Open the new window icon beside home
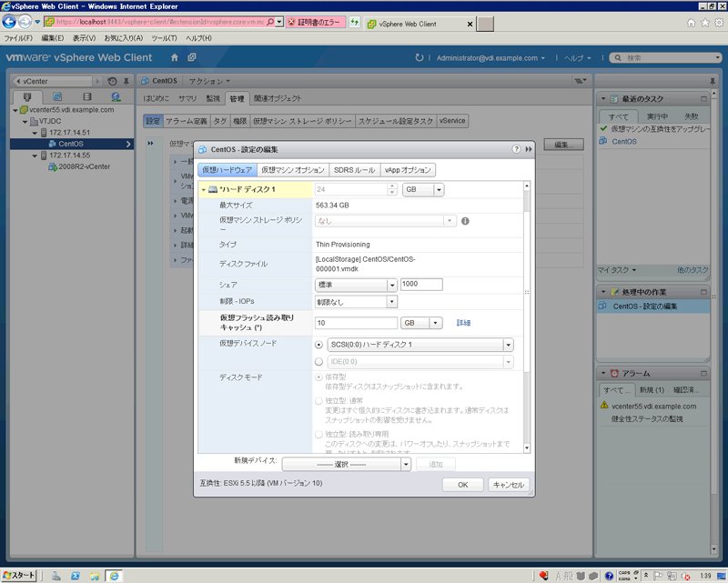Screen dimensions: 728x583 tap(192, 57)
